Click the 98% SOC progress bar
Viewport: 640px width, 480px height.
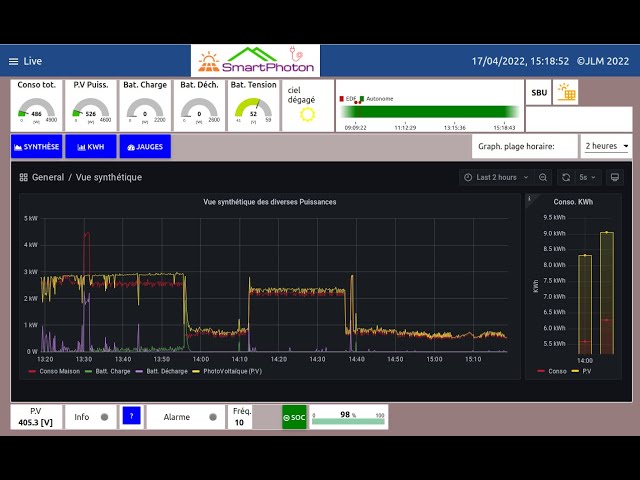coord(348,421)
